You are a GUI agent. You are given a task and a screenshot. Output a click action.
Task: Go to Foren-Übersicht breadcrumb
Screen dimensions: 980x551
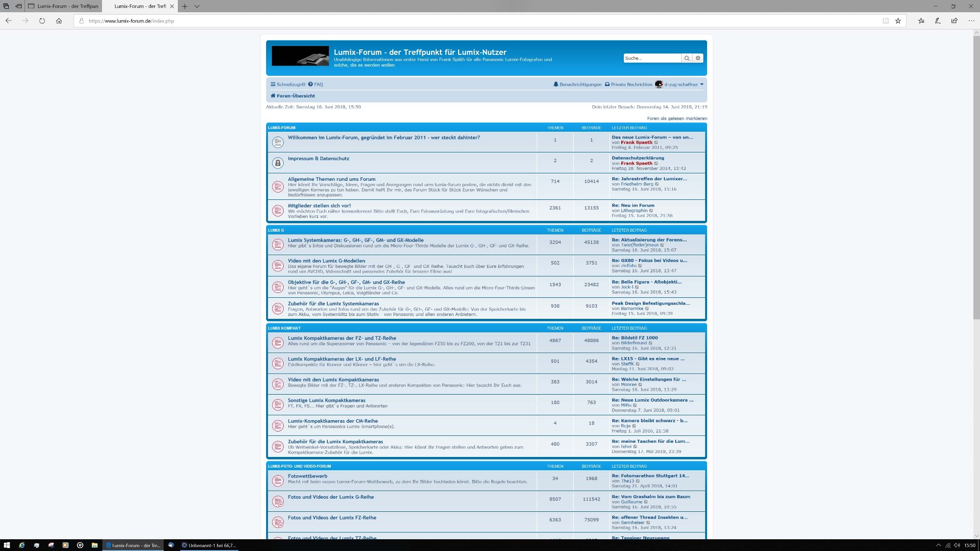(293, 96)
